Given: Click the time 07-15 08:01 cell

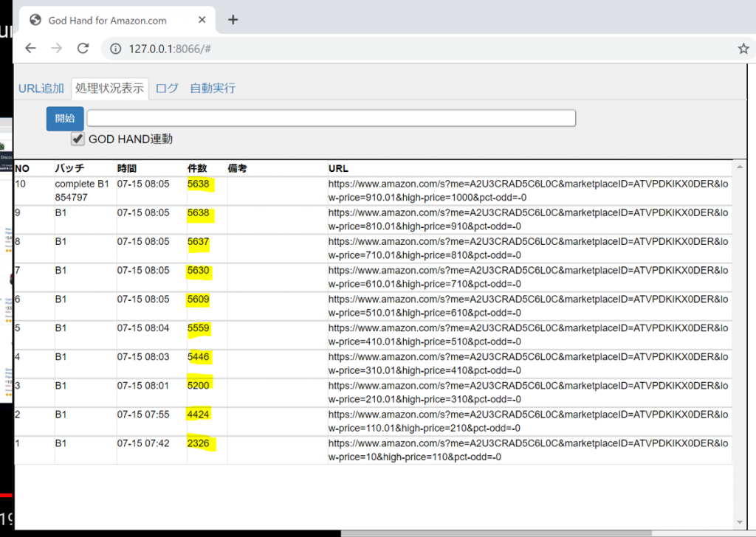Looking at the screenshot, I should coord(143,386).
